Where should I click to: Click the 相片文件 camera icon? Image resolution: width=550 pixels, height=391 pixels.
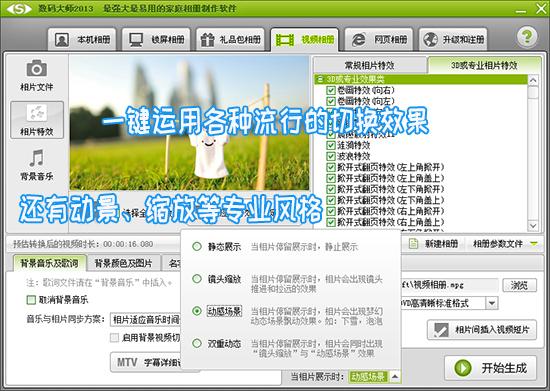(37, 68)
